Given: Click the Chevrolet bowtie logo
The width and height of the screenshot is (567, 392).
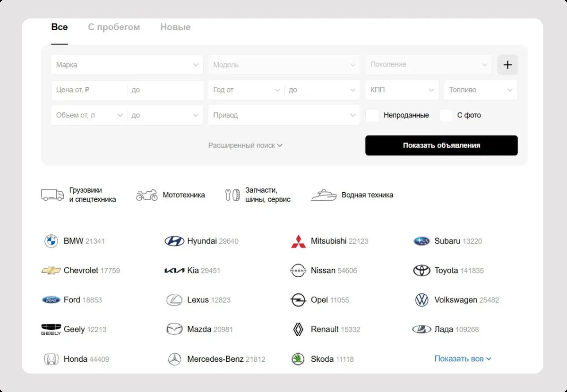Looking at the screenshot, I should [x=51, y=271].
